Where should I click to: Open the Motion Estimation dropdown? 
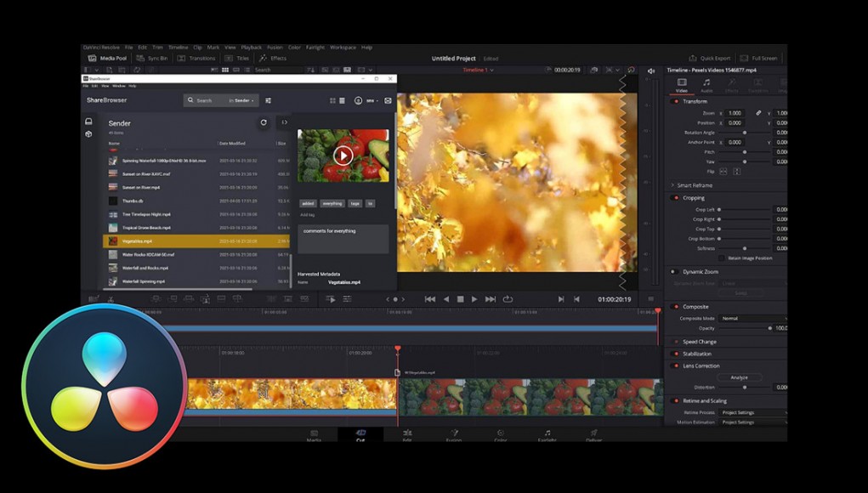click(x=753, y=422)
